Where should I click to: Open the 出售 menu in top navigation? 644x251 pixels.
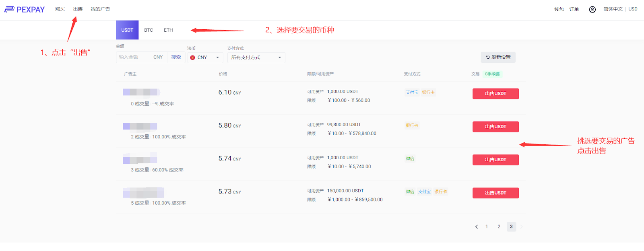pyautogui.click(x=78, y=9)
